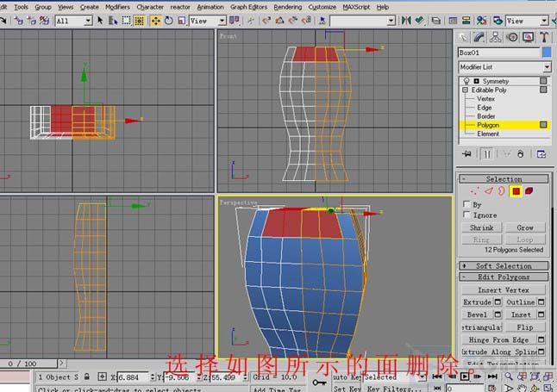This screenshot has width=557, height=392.
Task: Open the Graph Editors menu
Action: coord(248,7)
